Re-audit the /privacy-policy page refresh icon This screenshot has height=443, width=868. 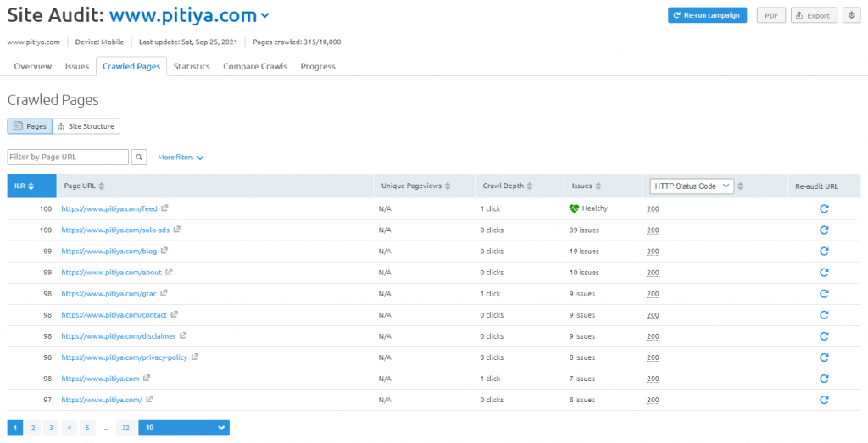[824, 357]
